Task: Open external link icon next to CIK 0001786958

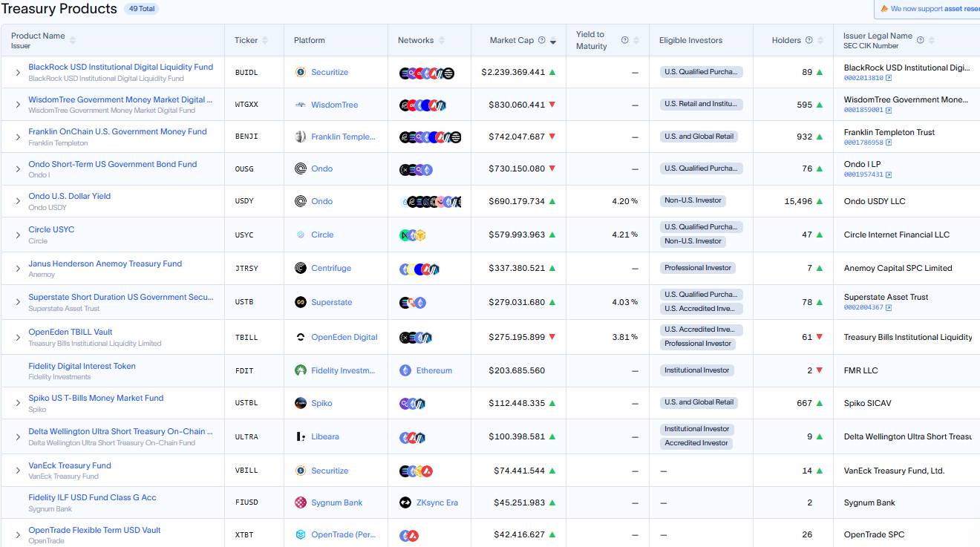Action: [889, 143]
